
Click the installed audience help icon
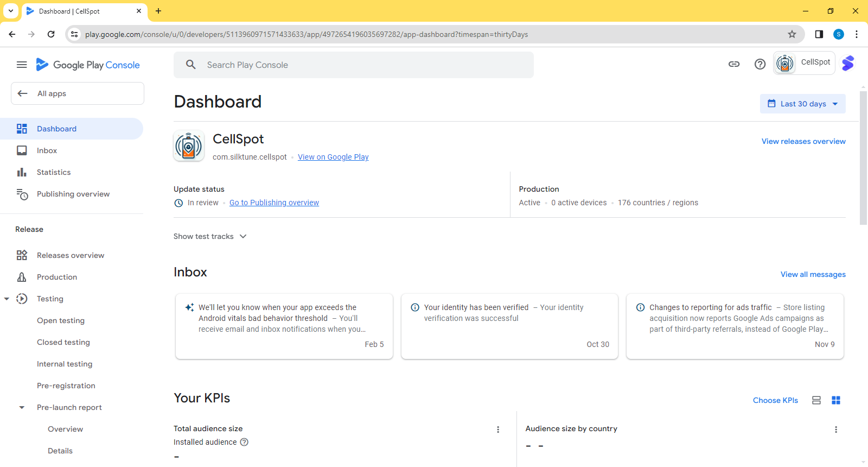click(x=244, y=442)
